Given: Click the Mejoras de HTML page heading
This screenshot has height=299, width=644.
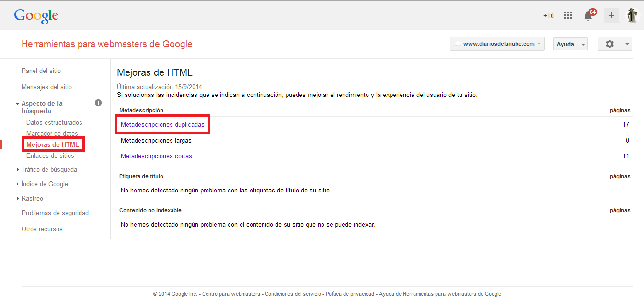Looking at the screenshot, I should click(154, 72).
